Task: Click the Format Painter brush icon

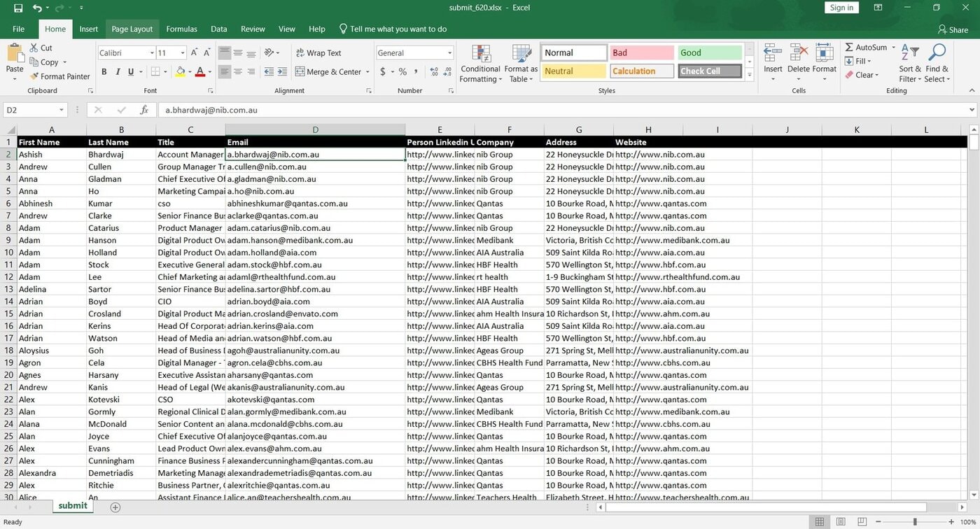Action: pos(34,76)
